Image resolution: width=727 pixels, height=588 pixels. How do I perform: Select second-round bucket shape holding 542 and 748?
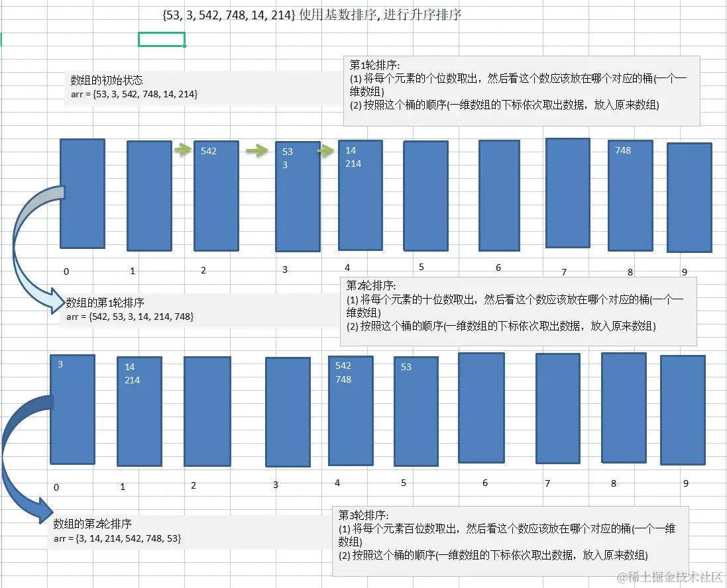coord(351,411)
